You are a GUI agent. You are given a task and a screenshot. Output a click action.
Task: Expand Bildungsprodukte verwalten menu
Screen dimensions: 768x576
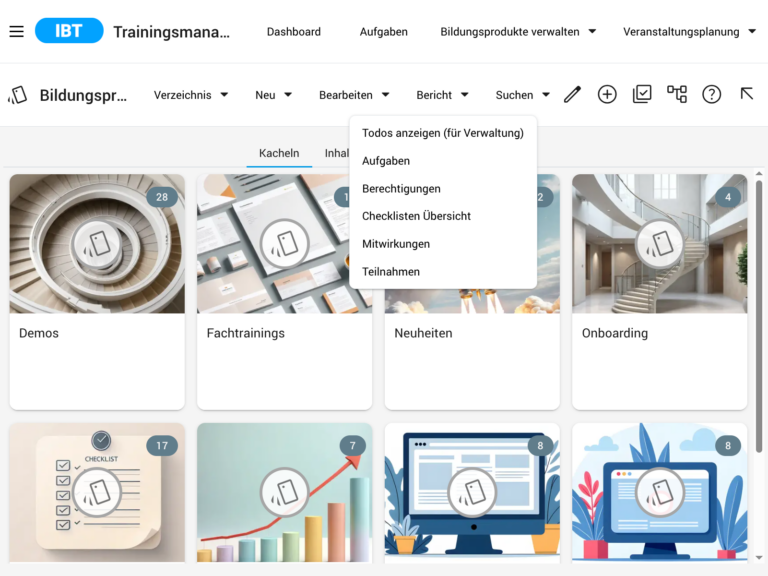518,32
